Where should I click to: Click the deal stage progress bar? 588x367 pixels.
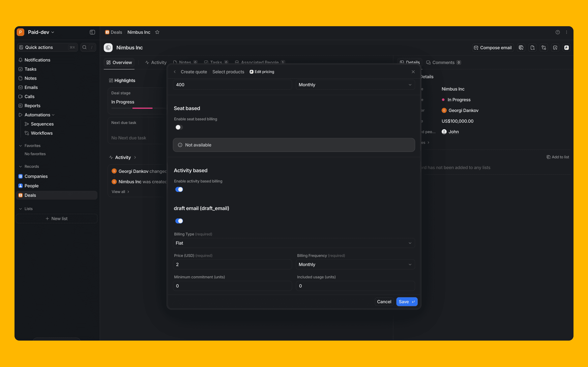[142, 108]
